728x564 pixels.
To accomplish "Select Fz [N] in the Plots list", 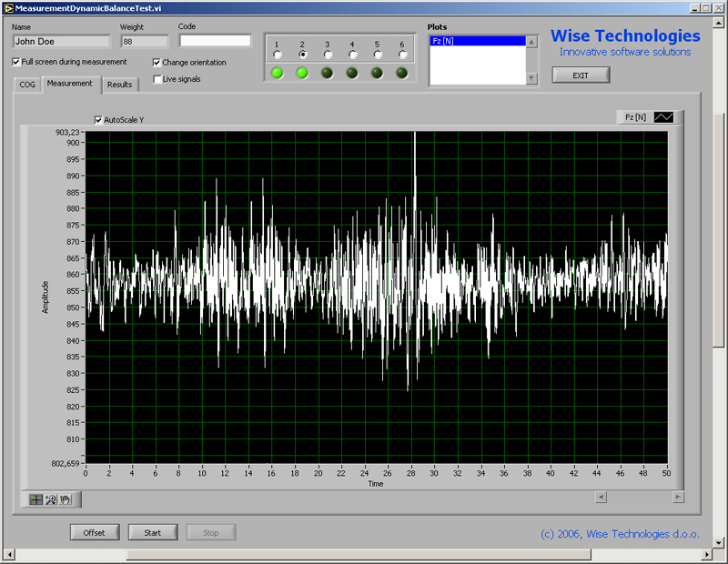I will [478, 41].
